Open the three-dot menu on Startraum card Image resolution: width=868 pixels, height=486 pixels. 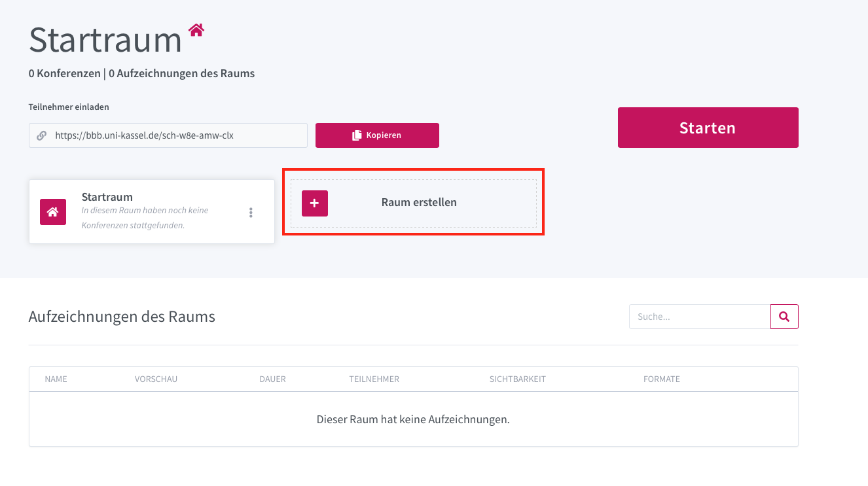point(251,213)
